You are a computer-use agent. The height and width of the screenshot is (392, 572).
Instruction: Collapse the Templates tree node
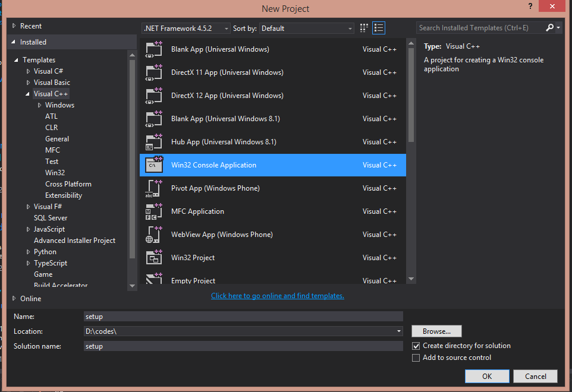[16, 60]
